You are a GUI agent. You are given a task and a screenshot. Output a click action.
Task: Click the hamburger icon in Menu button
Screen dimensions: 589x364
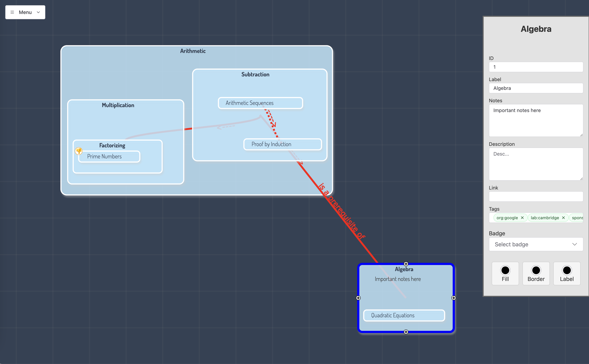12,12
